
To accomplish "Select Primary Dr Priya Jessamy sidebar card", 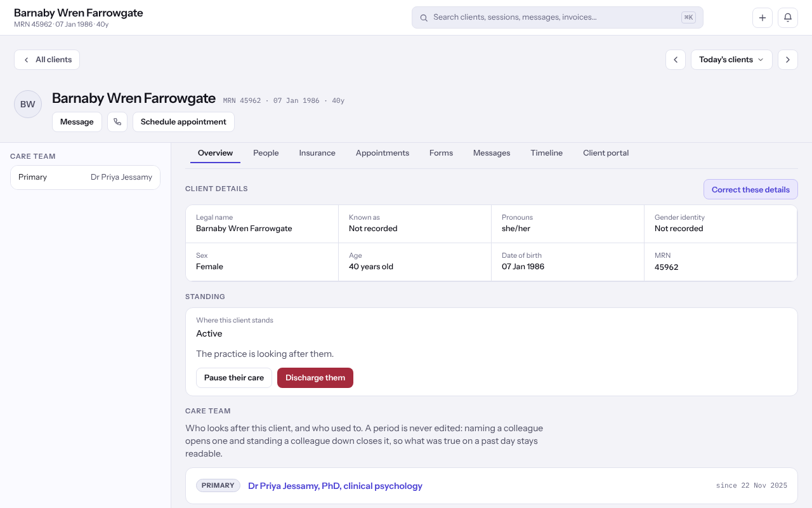I will pos(85,177).
